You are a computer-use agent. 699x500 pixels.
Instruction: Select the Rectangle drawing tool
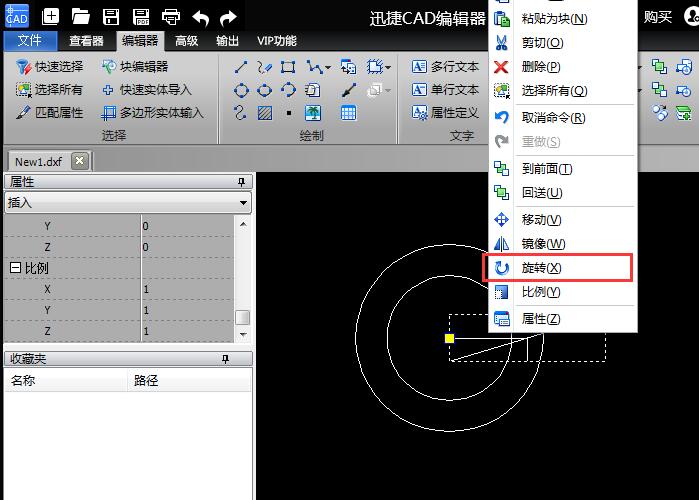[288, 67]
